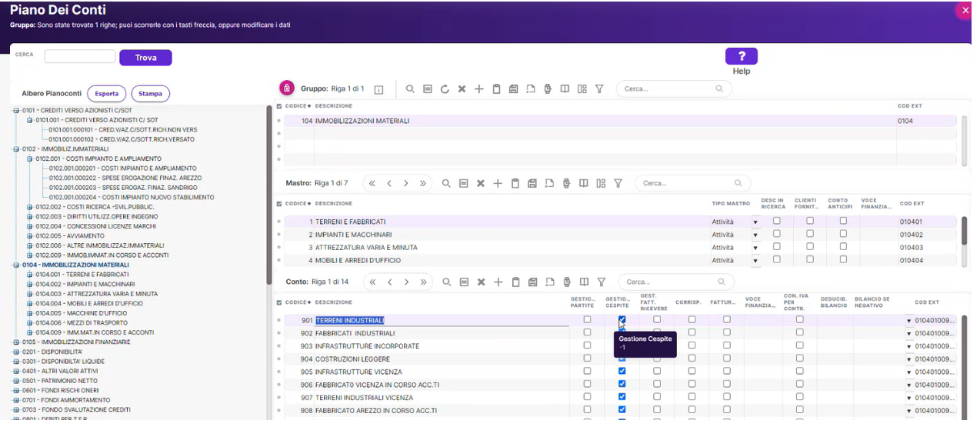Sort Conto grid by Descrizione column header
980x427 pixels.
334,302
